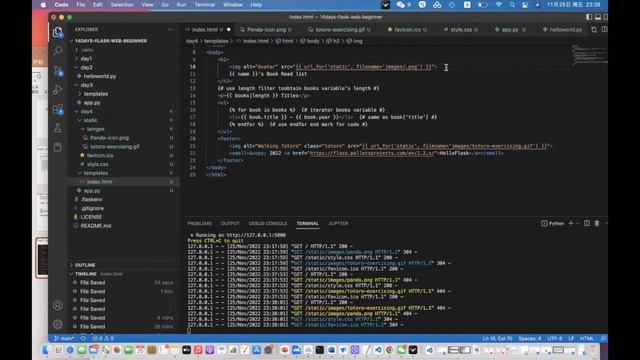Click the errors and warnings status item
Screen dimensions: 640x360
click(x=103, y=338)
